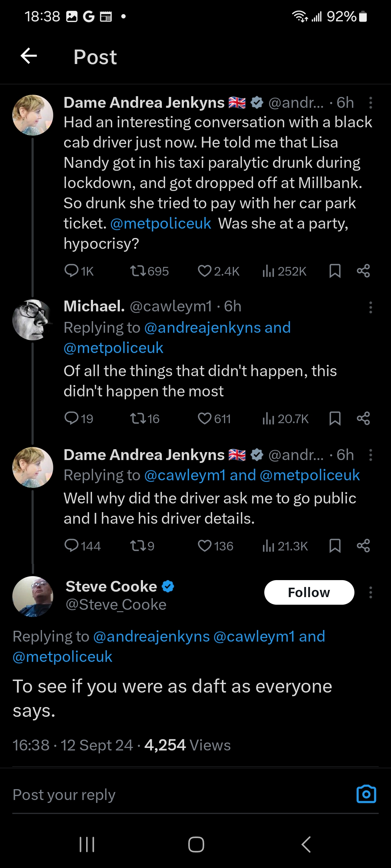Open the @metpoliceuk mention in first post

tap(160, 224)
